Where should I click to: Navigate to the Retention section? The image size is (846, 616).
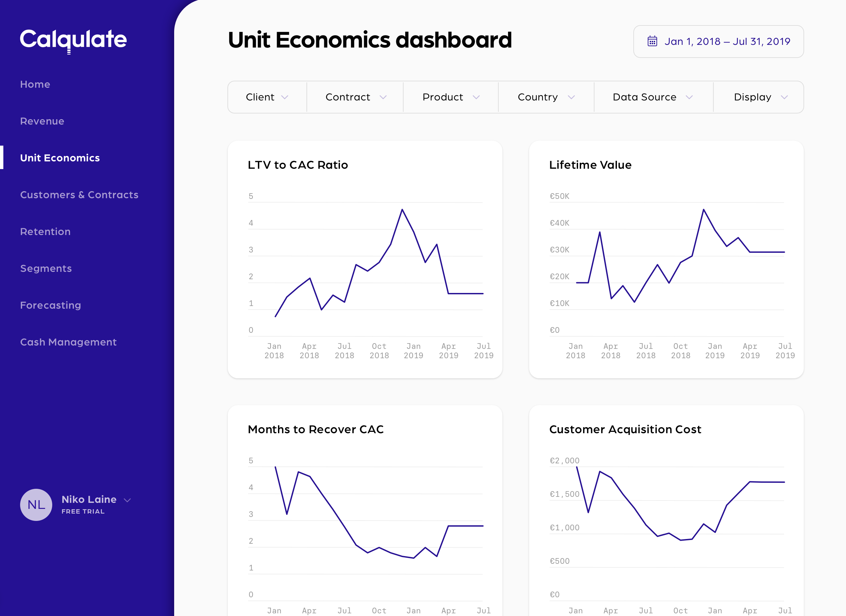pyautogui.click(x=45, y=232)
